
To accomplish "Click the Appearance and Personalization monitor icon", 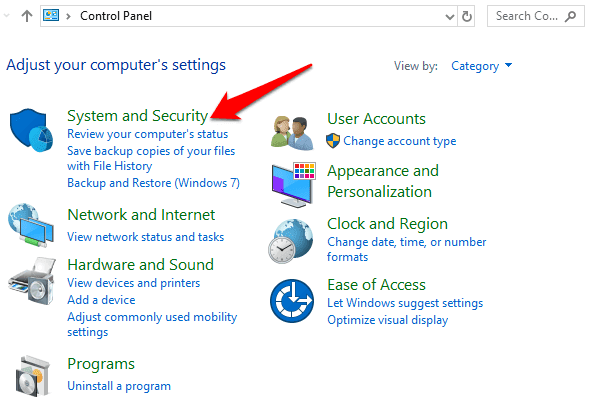I will point(293,184).
